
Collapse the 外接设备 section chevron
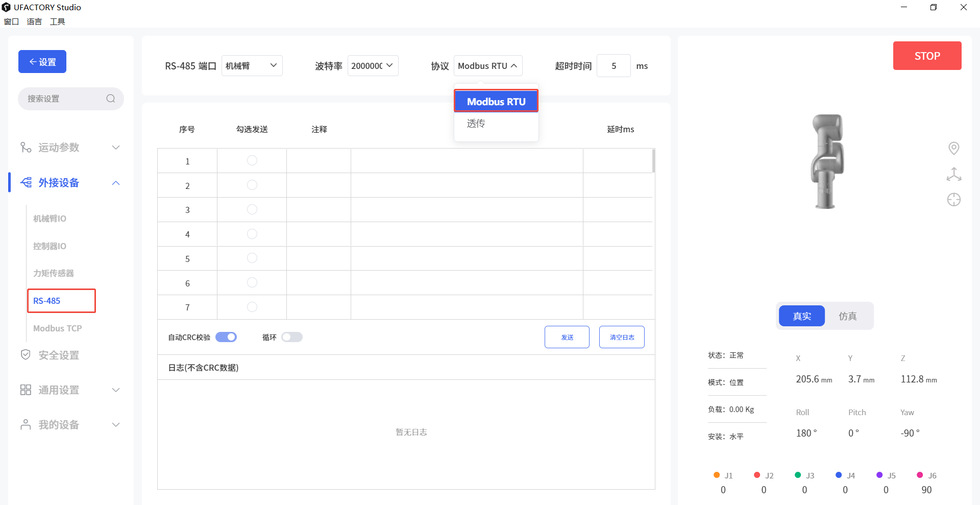[x=116, y=183]
